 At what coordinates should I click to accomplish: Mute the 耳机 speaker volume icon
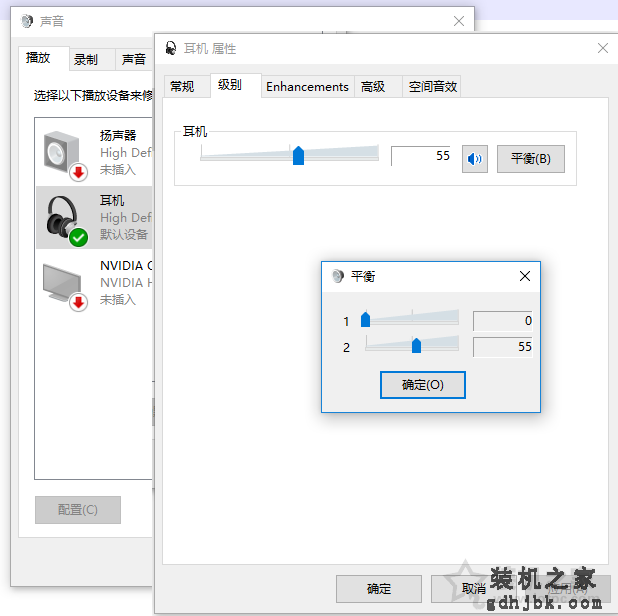(x=475, y=159)
